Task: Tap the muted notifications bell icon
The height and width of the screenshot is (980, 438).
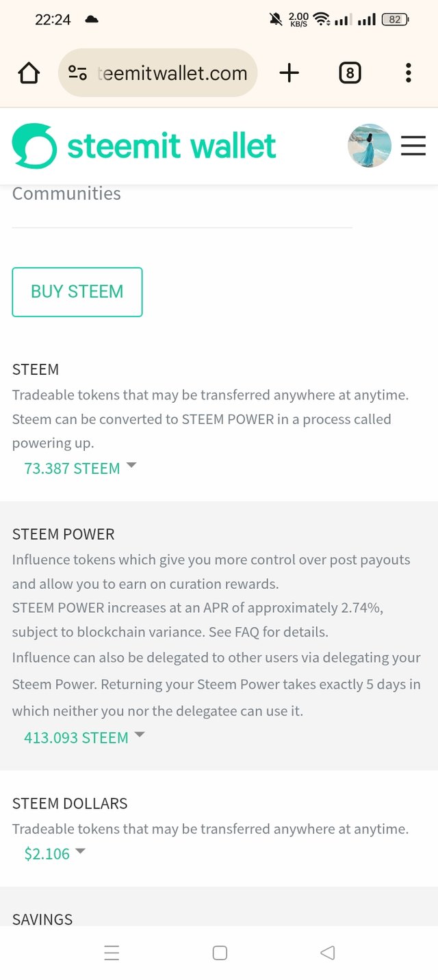Action: (x=276, y=20)
